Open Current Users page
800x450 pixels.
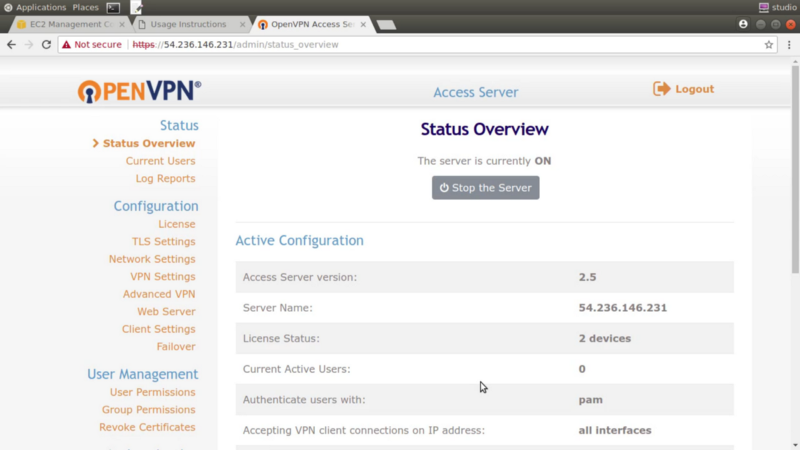tap(160, 161)
